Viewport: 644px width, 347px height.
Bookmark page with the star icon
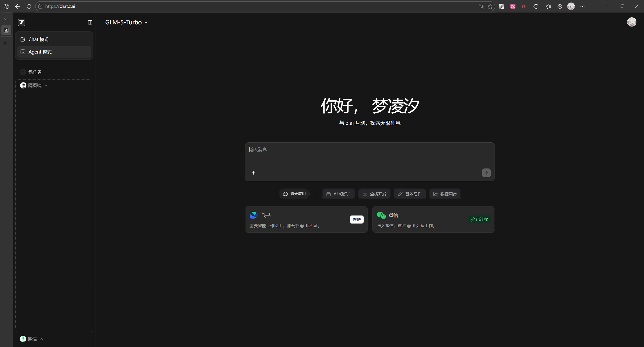click(490, 6)
